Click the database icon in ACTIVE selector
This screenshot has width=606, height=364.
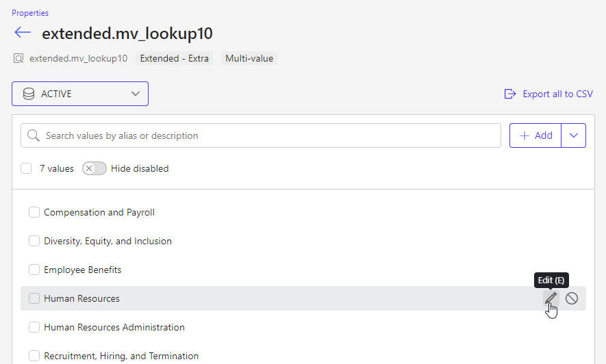29,94
